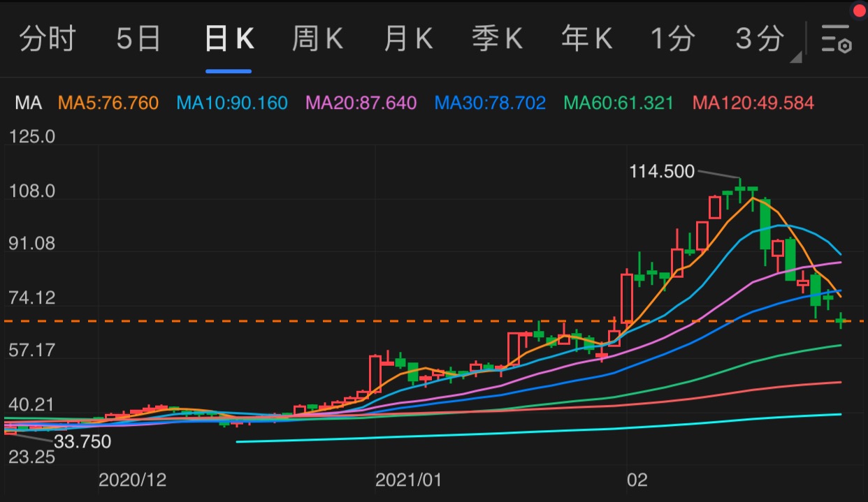Click the 2020/12 date axis label

[x=132, y=480]
